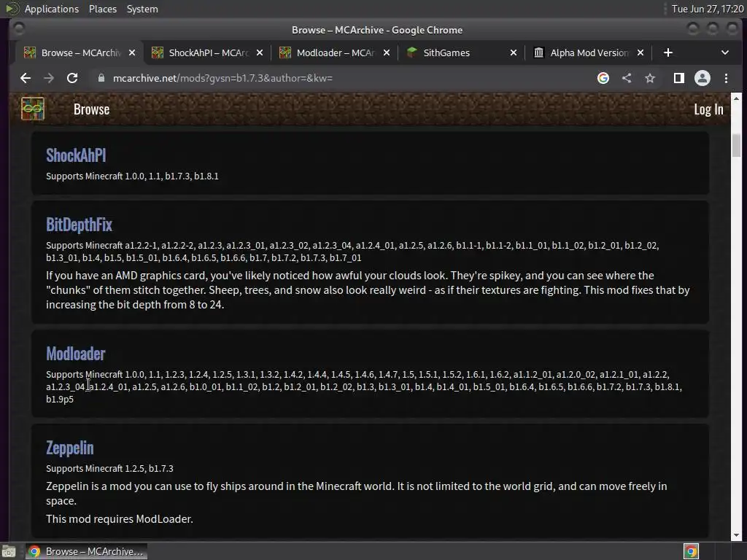Viewport: 747px width, 560px height.
Task: Click the page vertical scrollbar thumb
Action: click(x=737, y=145)
